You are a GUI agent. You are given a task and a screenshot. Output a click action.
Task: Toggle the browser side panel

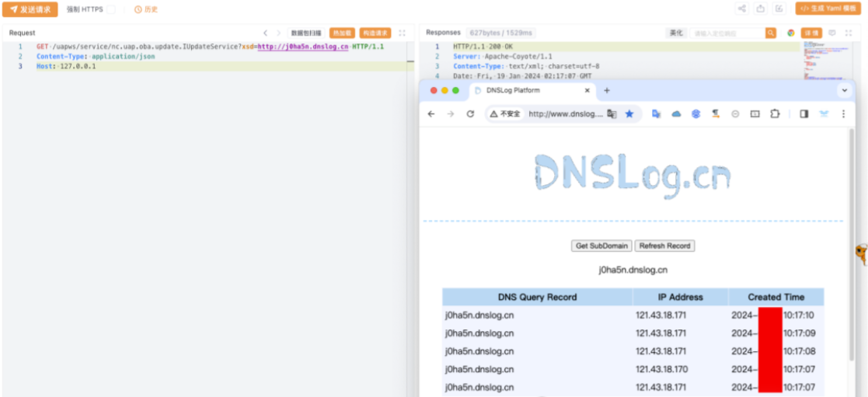pyautogui.click(x=804, y=113)
